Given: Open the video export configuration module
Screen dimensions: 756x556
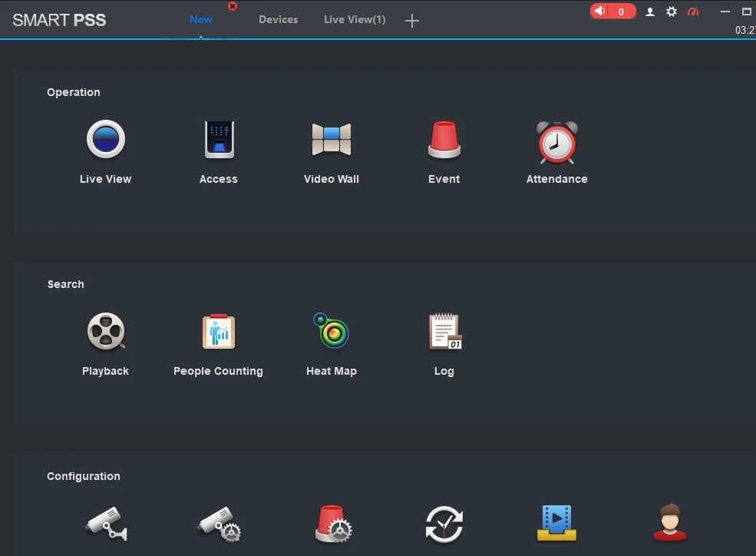Looking at the screenshot, I should pyautogui.click(x=556, y=524).
